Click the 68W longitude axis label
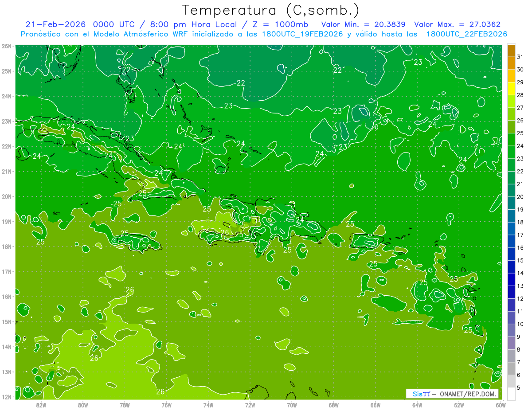 (x=333, y=405)
